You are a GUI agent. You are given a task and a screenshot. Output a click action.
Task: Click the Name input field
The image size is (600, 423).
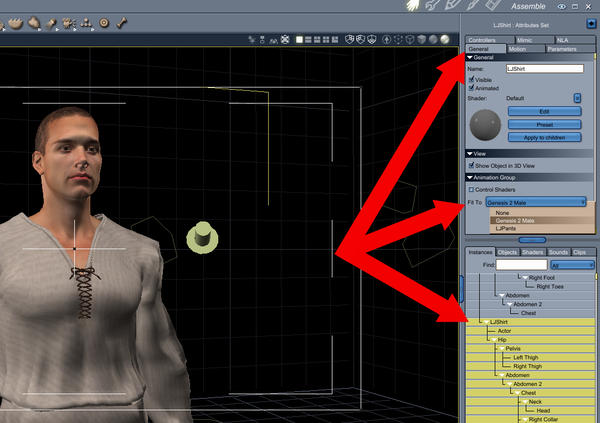(545, 69)
